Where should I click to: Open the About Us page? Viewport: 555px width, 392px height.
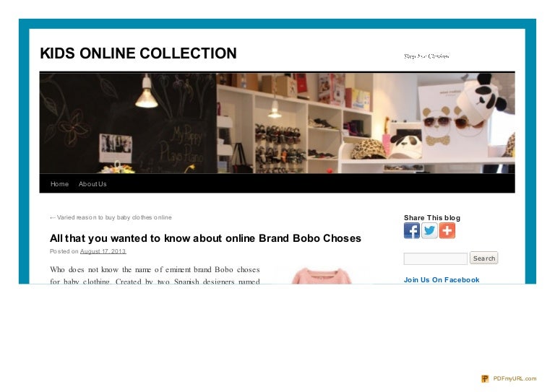[x=92, y=184]
